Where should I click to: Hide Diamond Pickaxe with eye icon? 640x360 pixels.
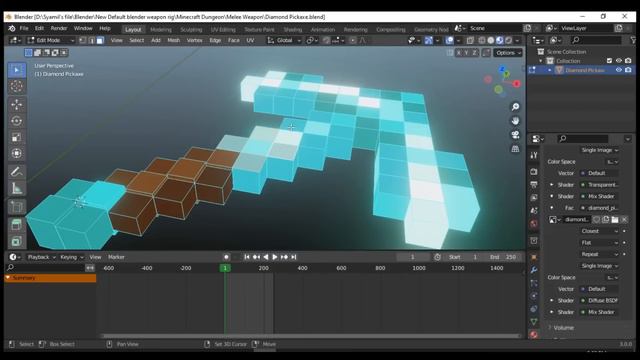click(619, 70)
